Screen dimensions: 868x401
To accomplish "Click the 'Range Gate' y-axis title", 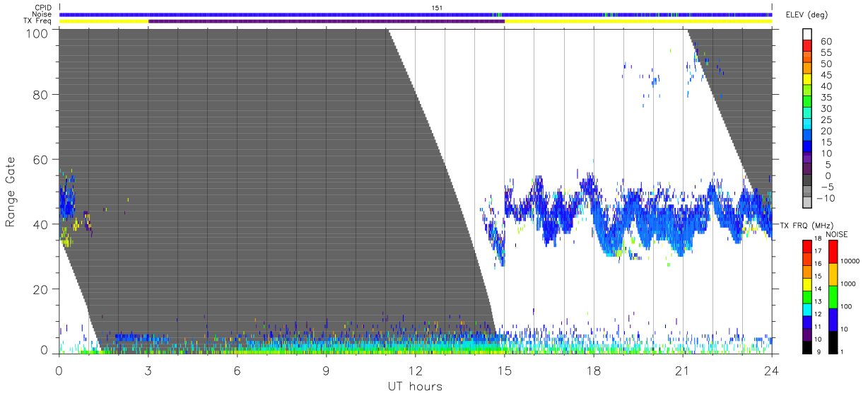I will point(11,191).
